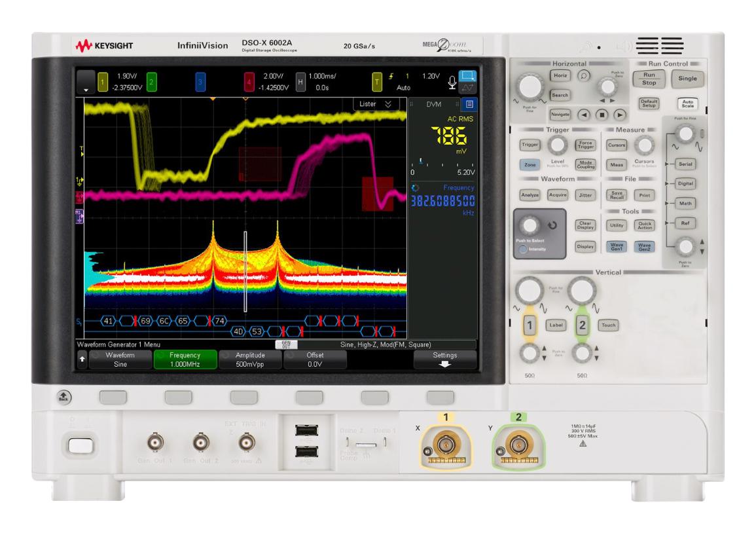Viewport: 756px width, 533px height.
Task: Tap the AC RMS mode label
Action: click(460, 119)
